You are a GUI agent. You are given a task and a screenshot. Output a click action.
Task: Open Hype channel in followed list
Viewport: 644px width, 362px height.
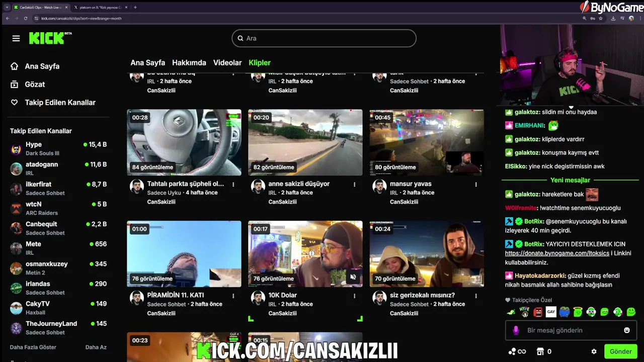(x=58, y=149)
